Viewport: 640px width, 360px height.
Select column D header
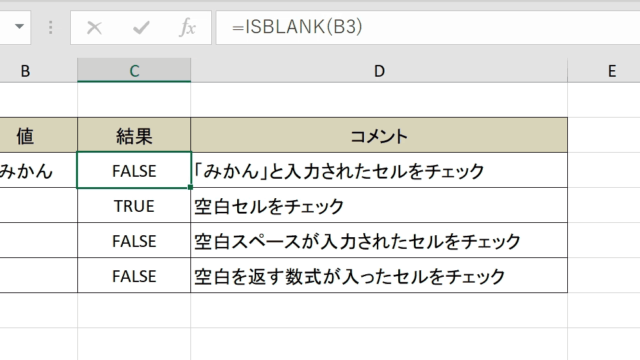[x=379, y=71]
